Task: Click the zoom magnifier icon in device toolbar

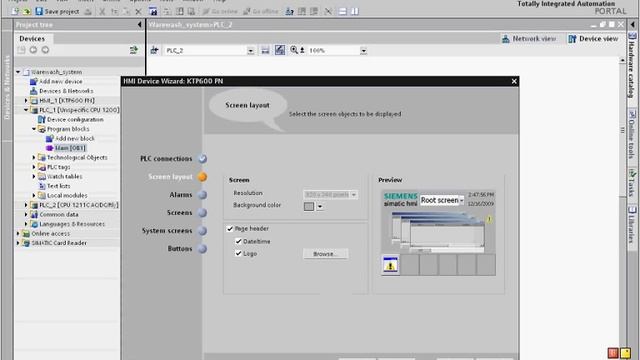Action: 294,50
